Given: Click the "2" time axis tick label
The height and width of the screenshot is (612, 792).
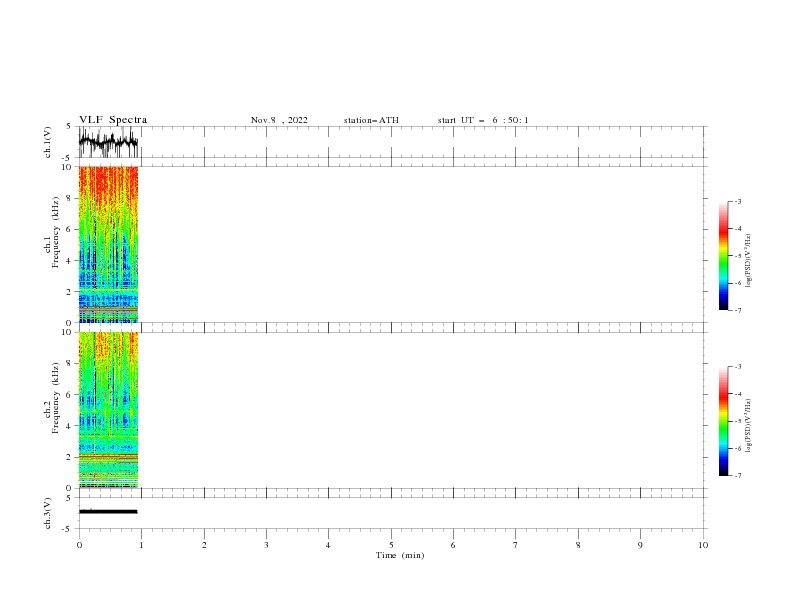Looking at the screenshot, I should coord(204,545).
